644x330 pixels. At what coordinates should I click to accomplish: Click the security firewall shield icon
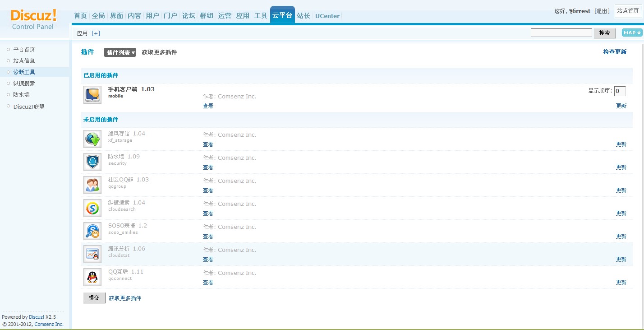pos(92,162)
